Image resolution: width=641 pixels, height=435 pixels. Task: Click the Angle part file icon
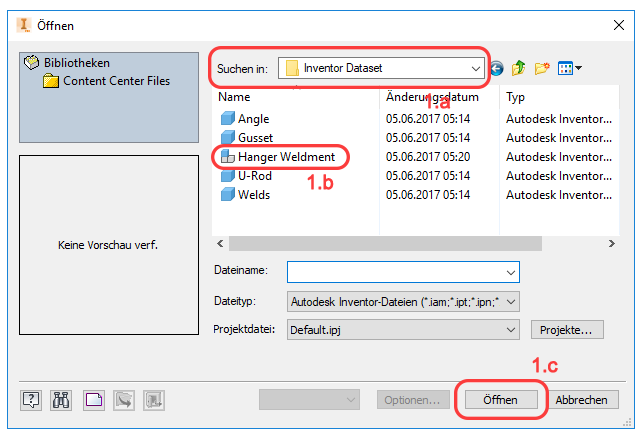tap(228, 119)
